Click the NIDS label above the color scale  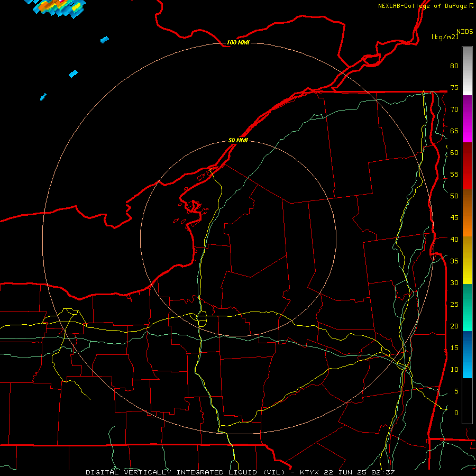coord(464,32)
